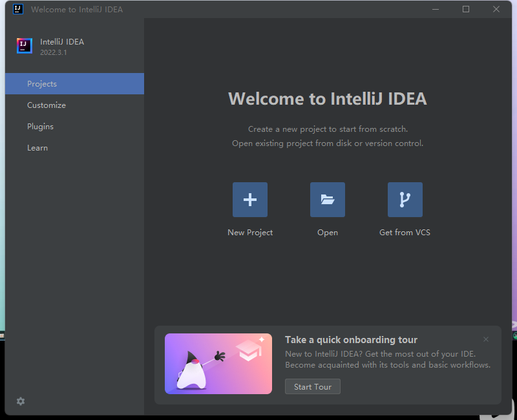Screen dimensions: 517x420
Task: Click the 'Welcome to IntelliJ IDEA' heading
Action: point(328,99)
